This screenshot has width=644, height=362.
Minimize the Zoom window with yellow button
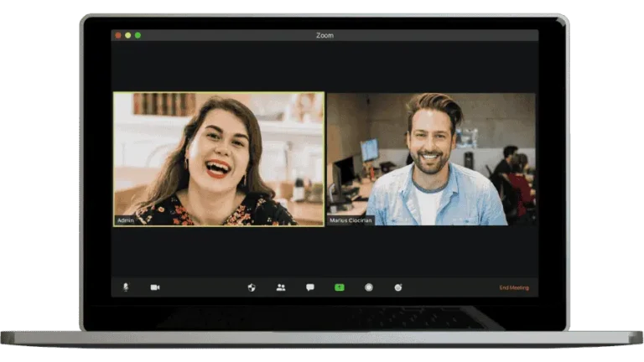point(128,35)
